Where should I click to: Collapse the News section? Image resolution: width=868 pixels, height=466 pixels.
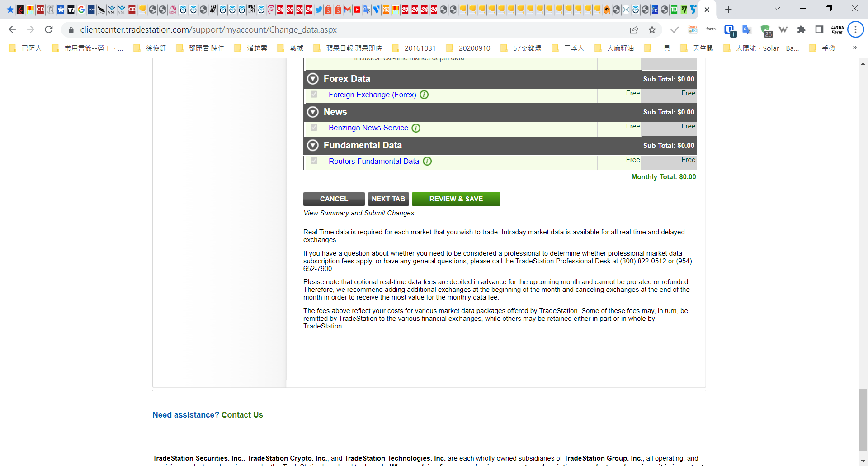pos(313,112)
